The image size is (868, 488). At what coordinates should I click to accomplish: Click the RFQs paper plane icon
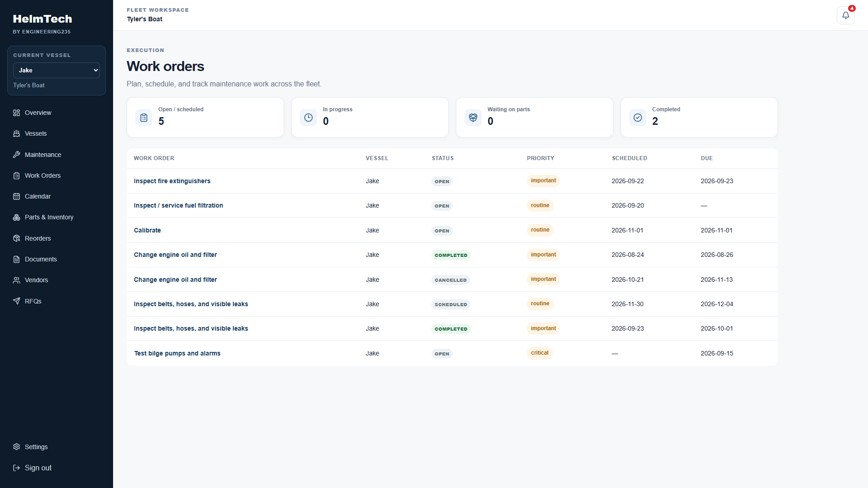(17, 301)
